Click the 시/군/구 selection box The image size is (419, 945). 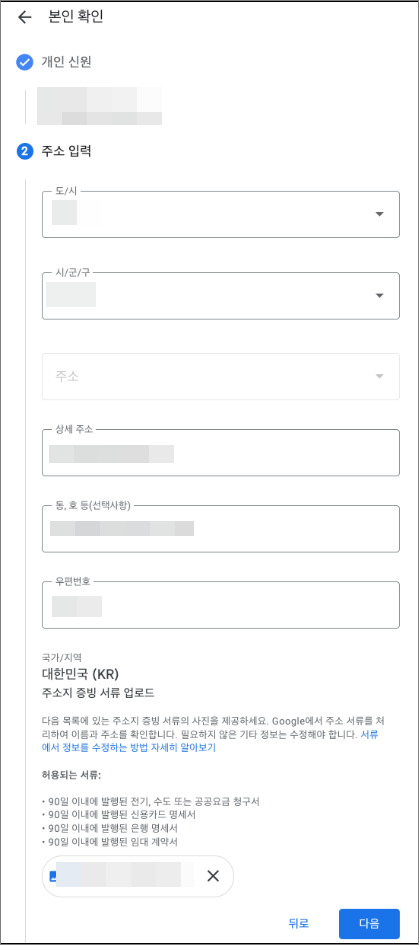[221, 296]
